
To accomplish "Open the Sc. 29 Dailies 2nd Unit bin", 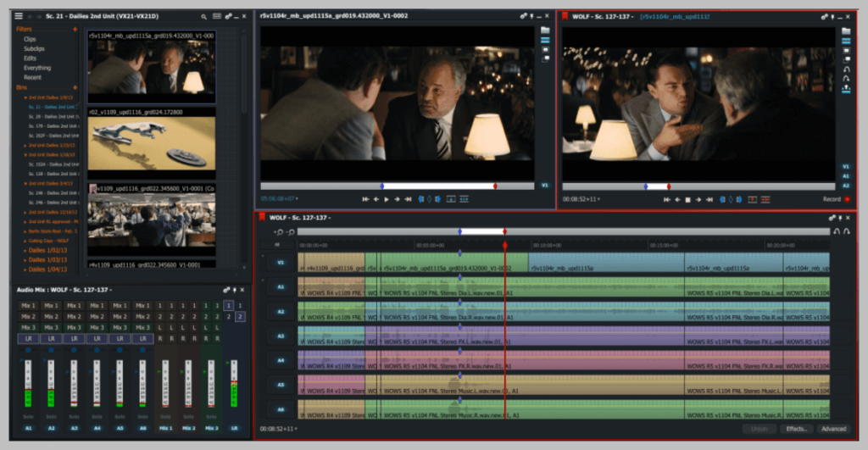I will [52, 117].
